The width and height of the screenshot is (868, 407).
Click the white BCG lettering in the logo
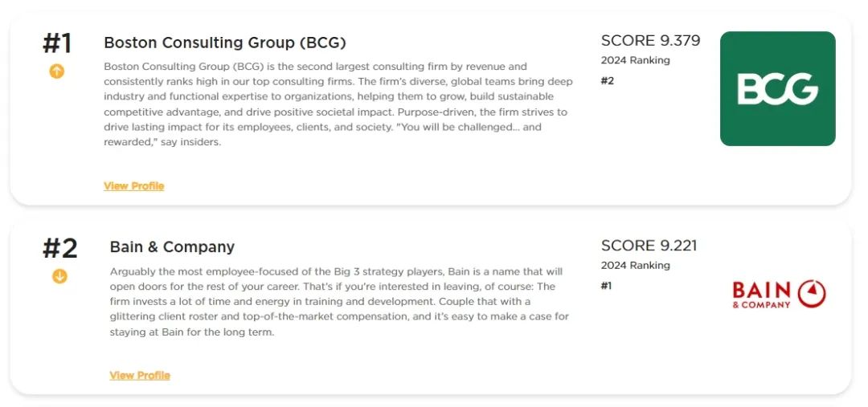[x=778, y=88]
